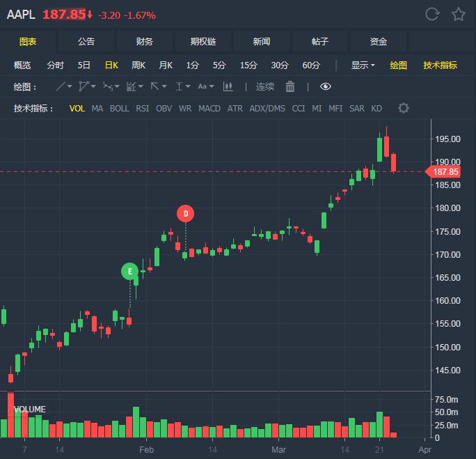Delete drawings with the trash can icon
Viewport: 476px width, 459px height.
click(290, 86)
